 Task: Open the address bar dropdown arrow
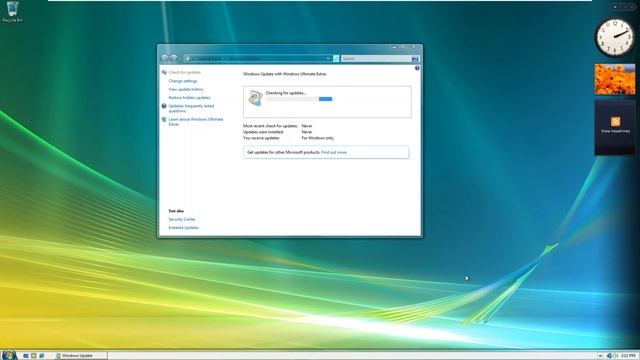pyautogui.click(x=328, y=59)
